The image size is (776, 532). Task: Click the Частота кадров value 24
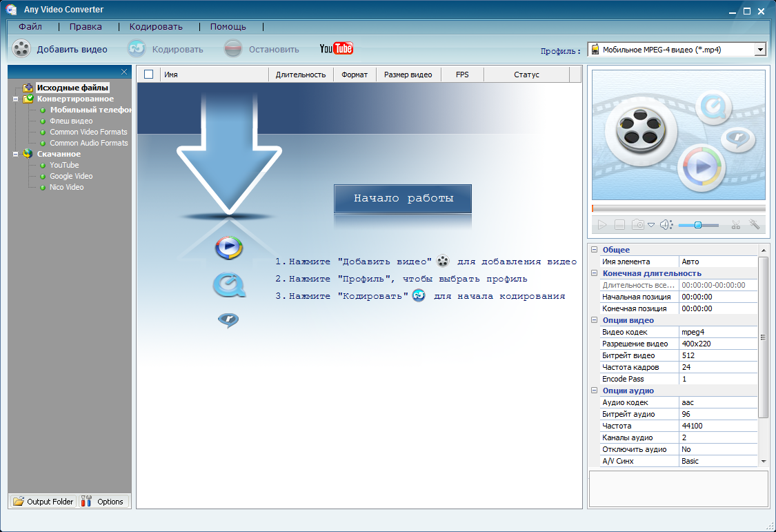tap(718, 367)
